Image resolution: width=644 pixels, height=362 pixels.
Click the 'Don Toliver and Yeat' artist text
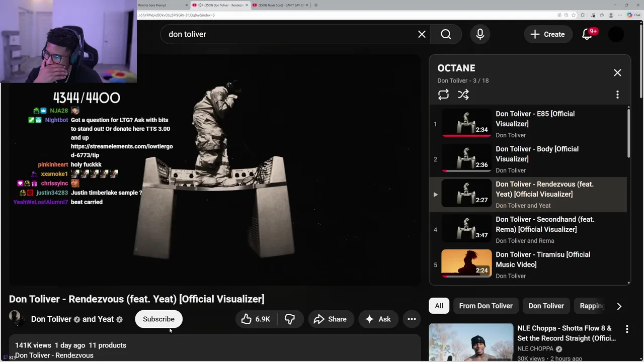click(523, 206)
